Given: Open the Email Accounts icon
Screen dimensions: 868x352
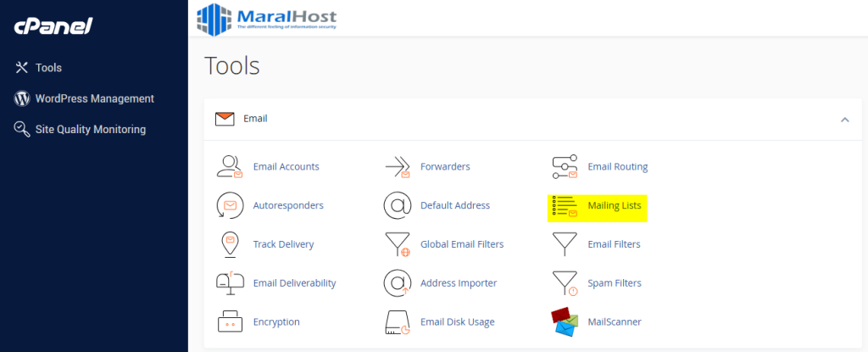Looking at the screenshot, I should [230, 166].
